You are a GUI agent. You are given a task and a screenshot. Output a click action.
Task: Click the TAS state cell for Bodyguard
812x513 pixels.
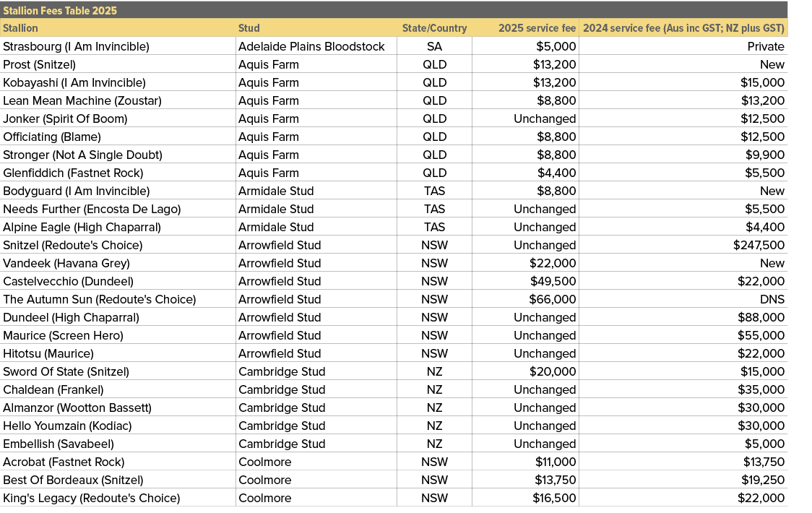(x=435, y=191)
